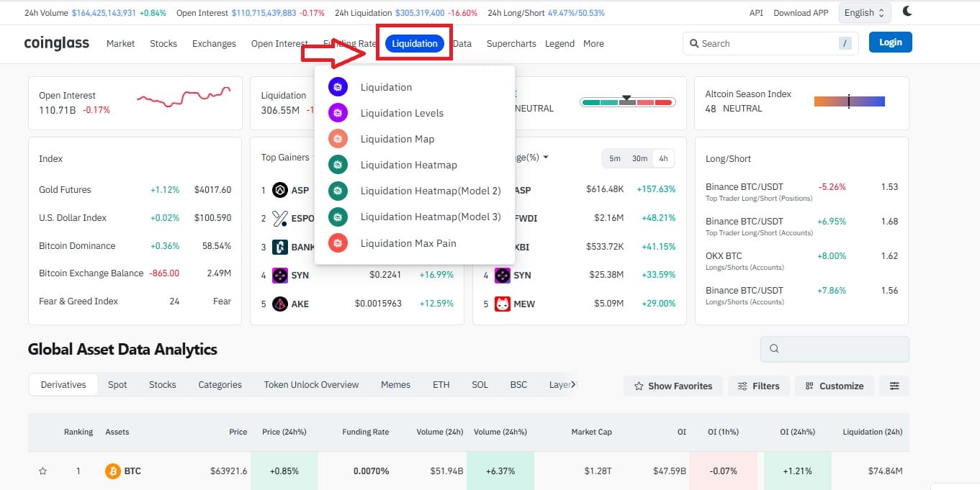Click the Liquidation Heatmap(Model 3) icon
Viewport: 980px width, 490px height.
338,217
